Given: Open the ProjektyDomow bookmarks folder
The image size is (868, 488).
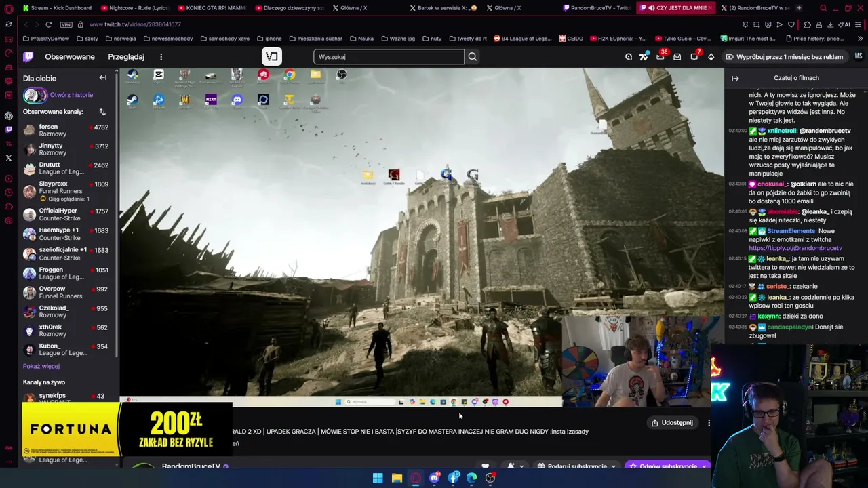Looking at the screenshot, I should pyautogui.click(x=46, y=39).
